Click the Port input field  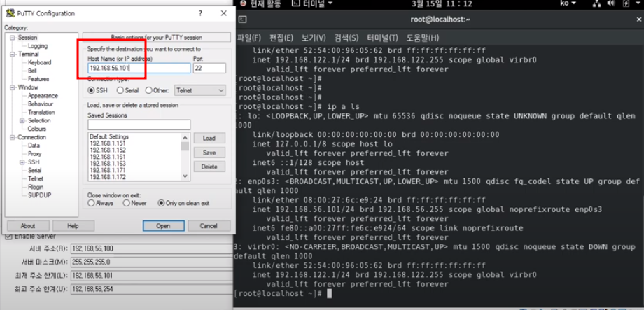pyautogui.click(x=209, y=68)
